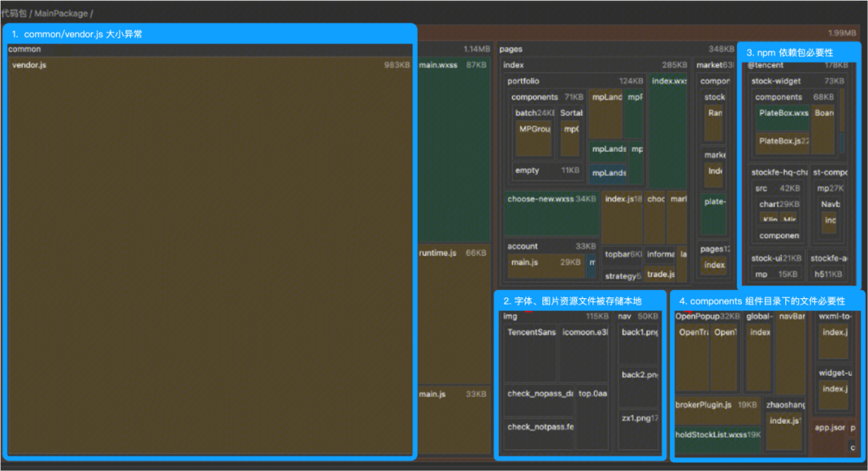Select the navBar block
868x471 pixels.
pos(791,353)
